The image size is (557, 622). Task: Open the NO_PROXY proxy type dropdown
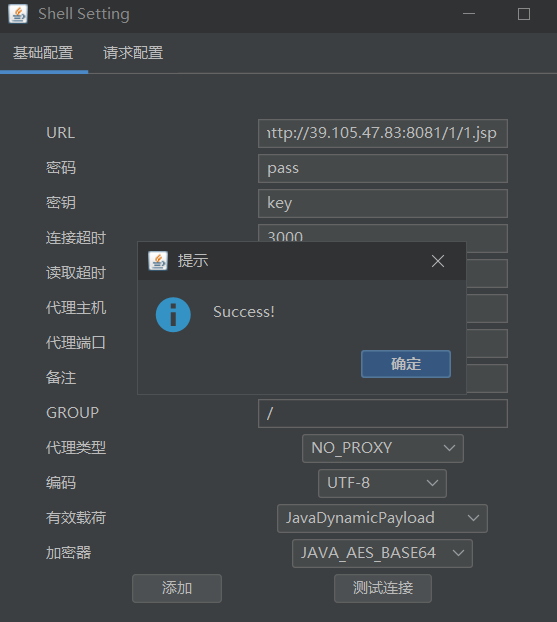pos(382,448)
